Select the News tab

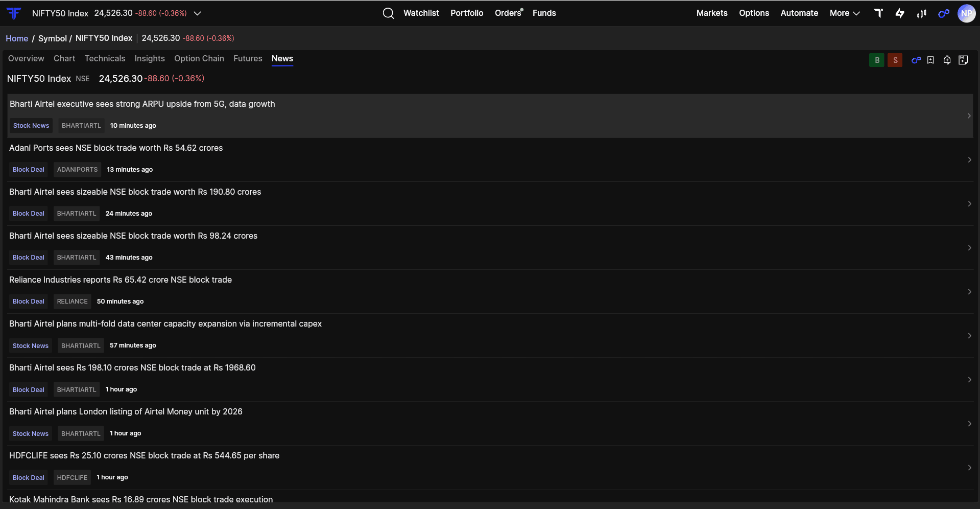coord(282,59)
